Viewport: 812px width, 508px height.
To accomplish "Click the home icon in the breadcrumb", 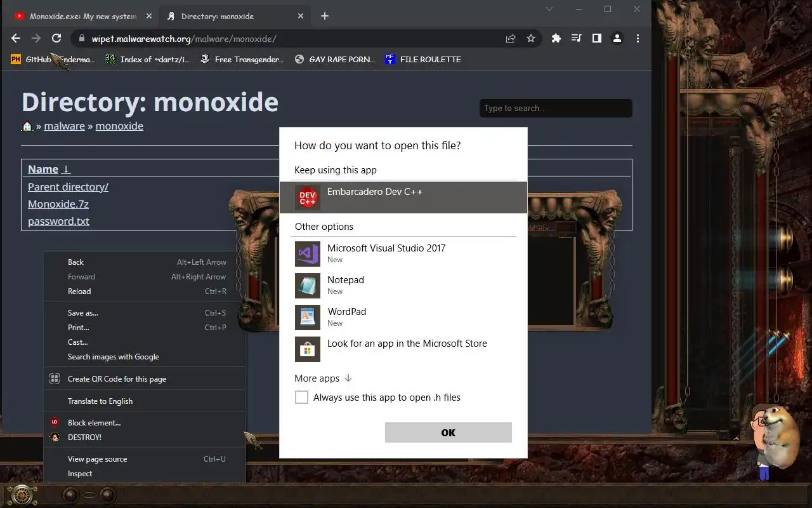I will click(x=27, y=126).
